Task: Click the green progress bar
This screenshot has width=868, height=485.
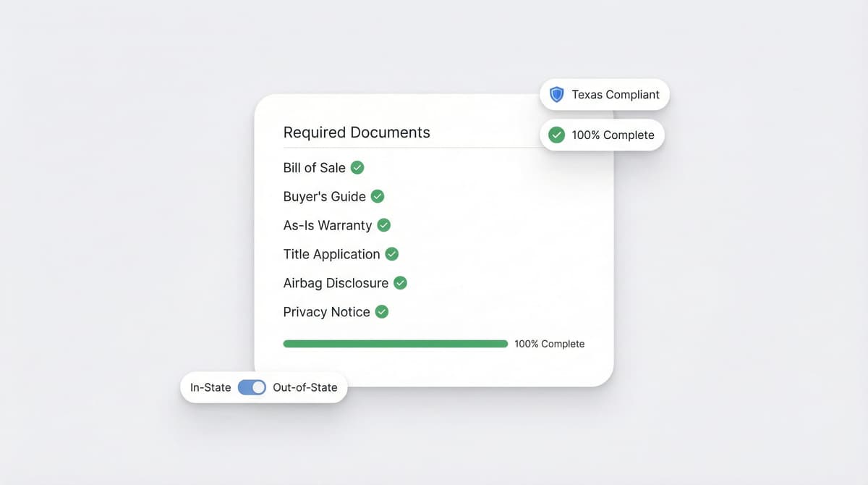Action: pos(395,343)
